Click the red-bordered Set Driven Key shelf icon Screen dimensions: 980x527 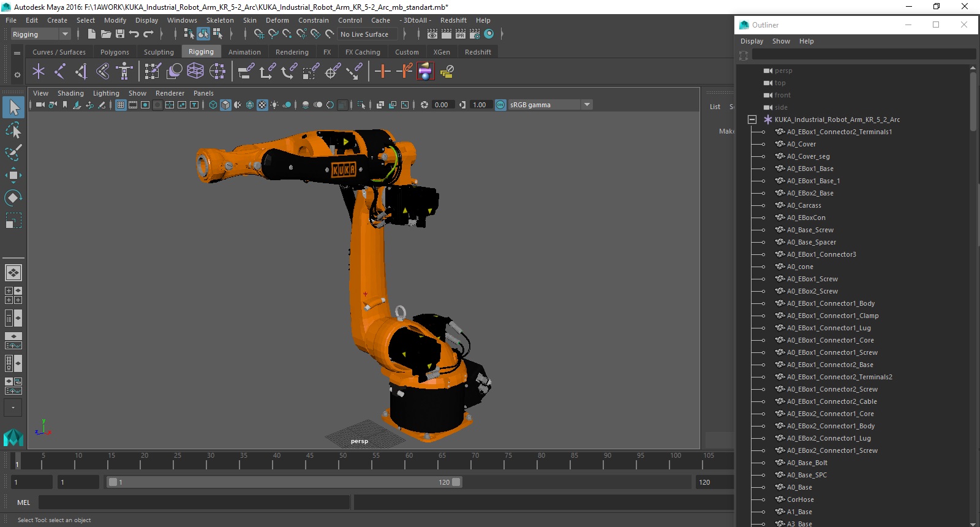point(425,72)
